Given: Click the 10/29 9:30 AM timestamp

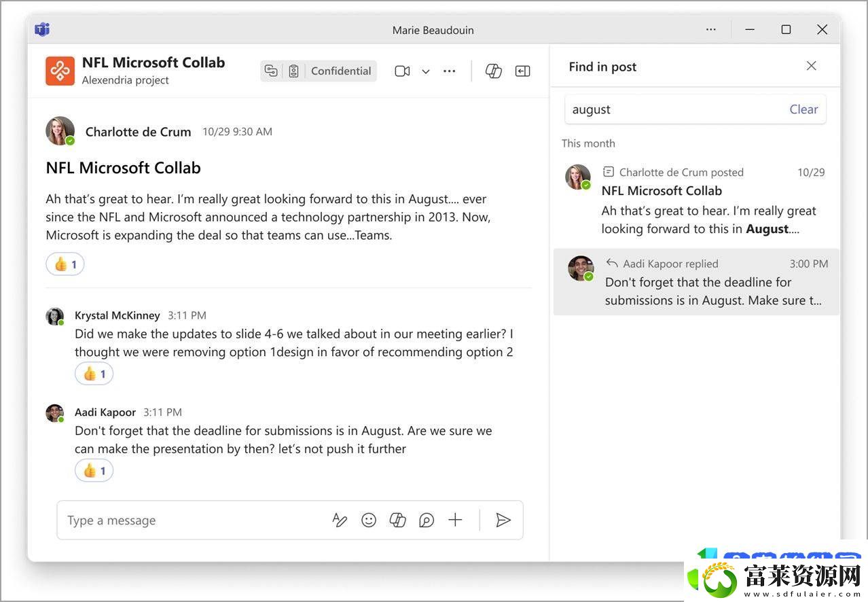Looking at the screenshot, I should pos(237,132).
